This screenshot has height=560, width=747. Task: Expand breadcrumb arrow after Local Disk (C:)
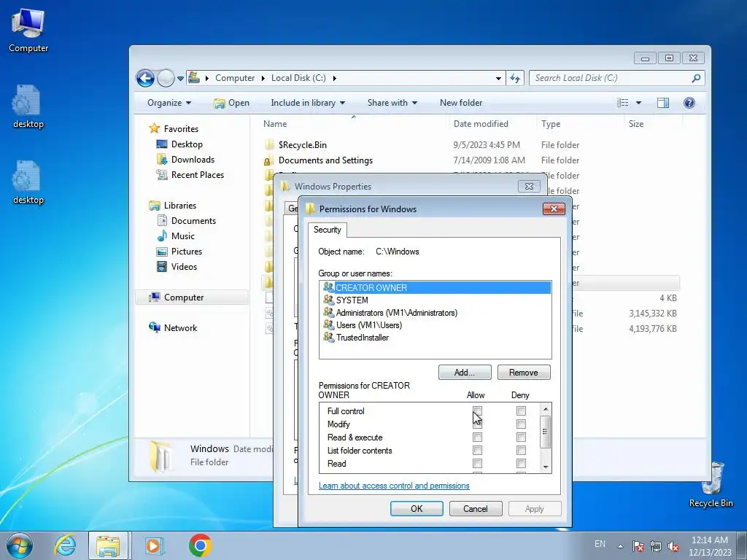click(x=334, y=78)
